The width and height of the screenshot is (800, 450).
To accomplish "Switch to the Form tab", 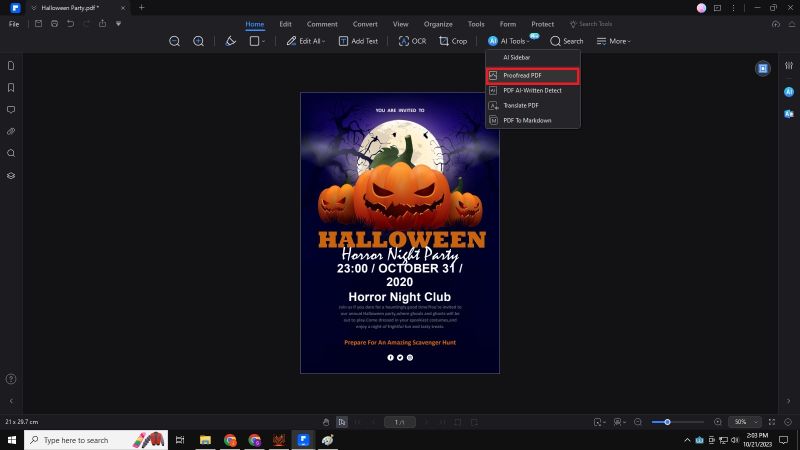I will click(508, 24).
